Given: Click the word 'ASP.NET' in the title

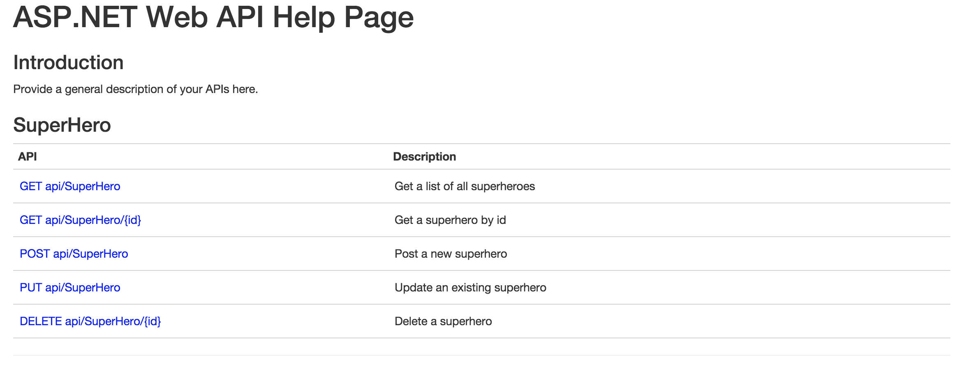Looking at the screenshot, I should click(x=76, y=17).
